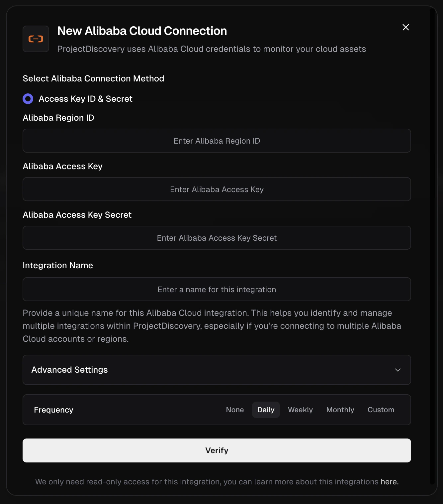The width and height of the screenshot is (443, 504).
Task: Click the integration name input field
Action: pos(217,289)
